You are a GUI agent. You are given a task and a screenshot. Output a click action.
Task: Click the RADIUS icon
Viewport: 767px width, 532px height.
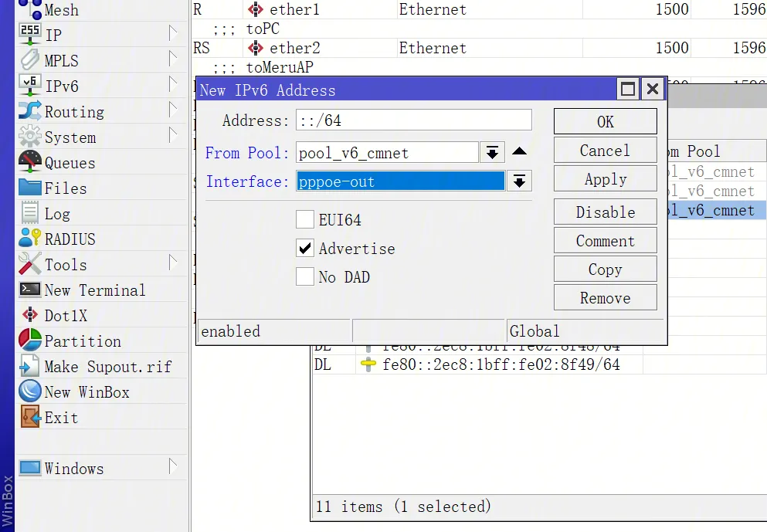[x=30, y=239]
